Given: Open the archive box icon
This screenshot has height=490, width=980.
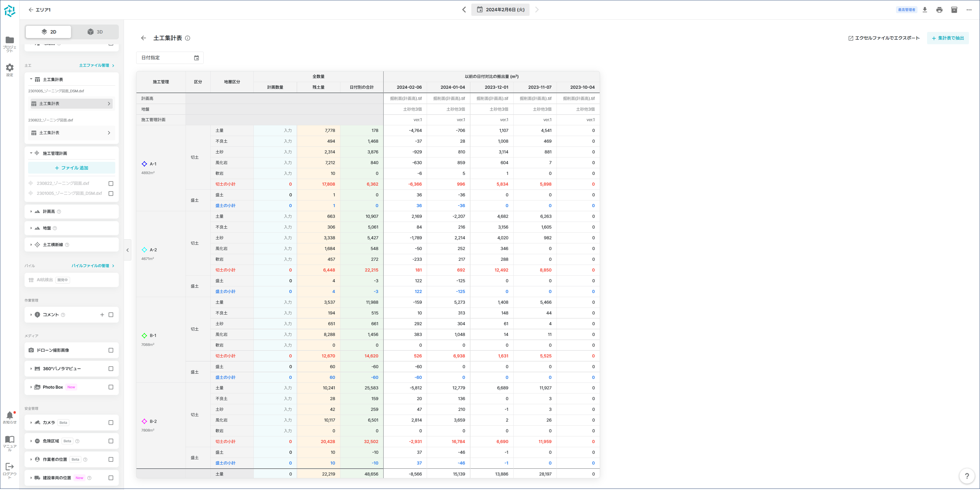Looking at the screenshot, I should click(954, 10).
